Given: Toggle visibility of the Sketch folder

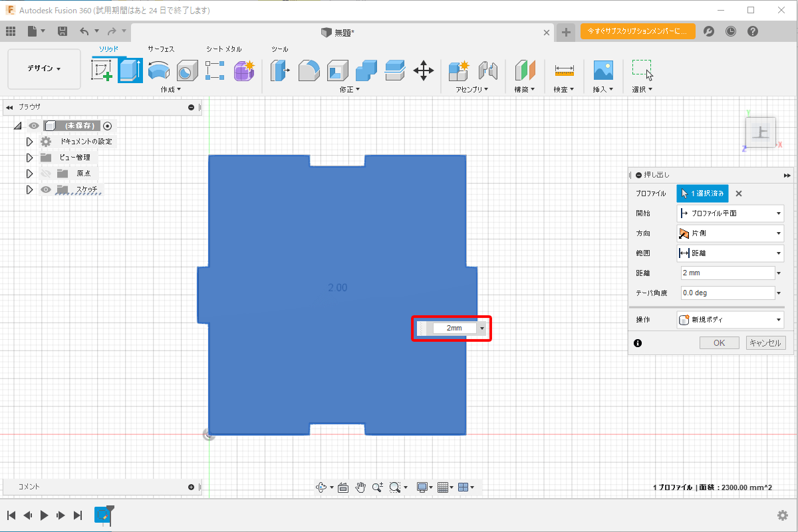Looking at the screenshot, I should click(46, 190).
